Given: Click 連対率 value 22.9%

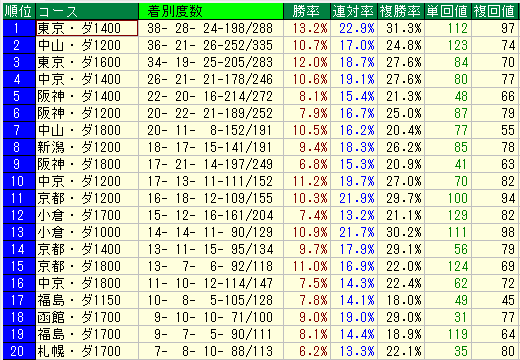Looking at the screenshot, I should pyautogui.click(x=354, y=28).
